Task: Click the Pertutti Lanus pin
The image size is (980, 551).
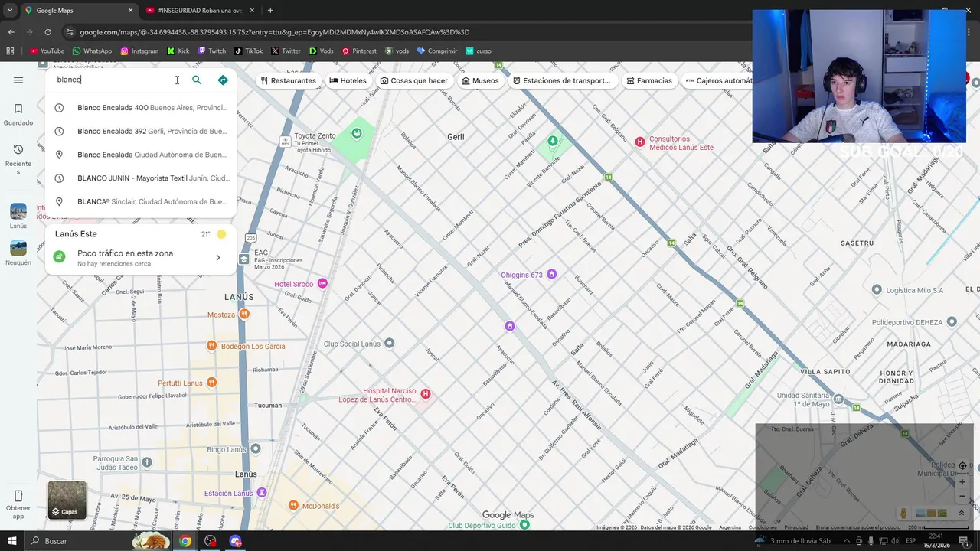Action: tap(212, 383)
